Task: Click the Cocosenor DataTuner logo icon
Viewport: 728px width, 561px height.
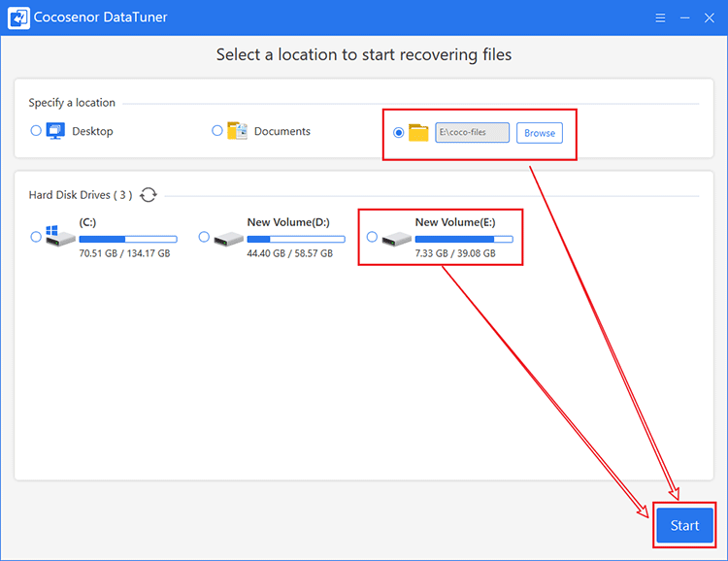Action: pyautogui.click(x=18, y=17)
